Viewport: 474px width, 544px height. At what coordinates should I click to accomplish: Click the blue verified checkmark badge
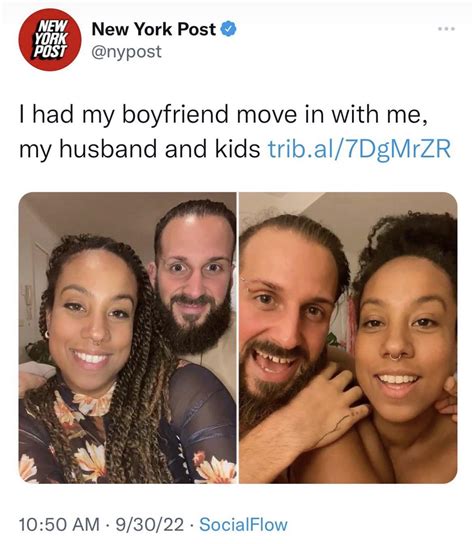point(229,29)
